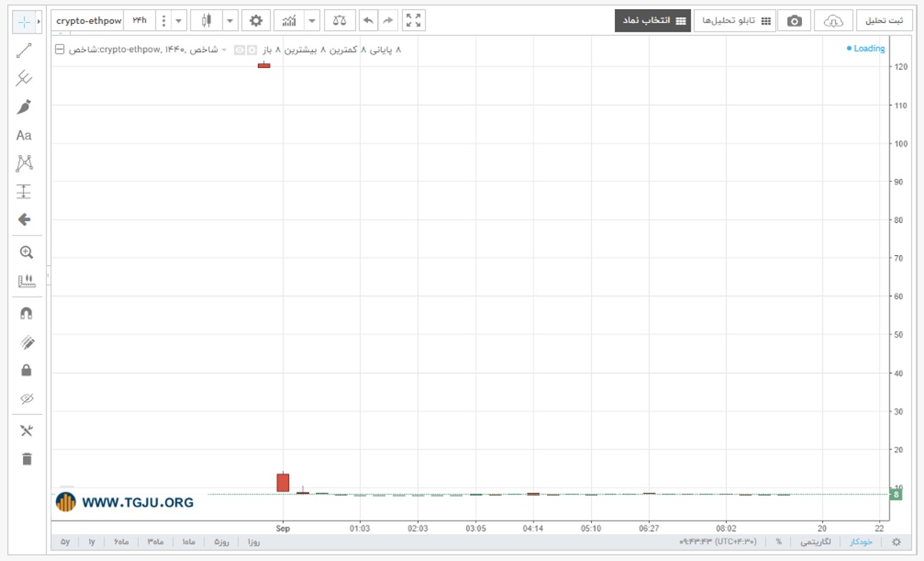The image size is (924, 561).
Task: Open the compare symbols scales icon
Action: coord(340,21)
